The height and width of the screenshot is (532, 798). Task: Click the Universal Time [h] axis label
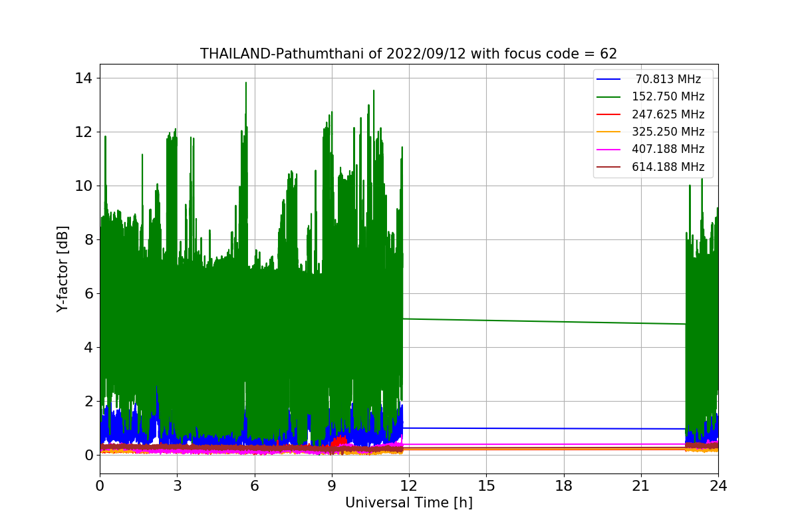tap(409, 503)
